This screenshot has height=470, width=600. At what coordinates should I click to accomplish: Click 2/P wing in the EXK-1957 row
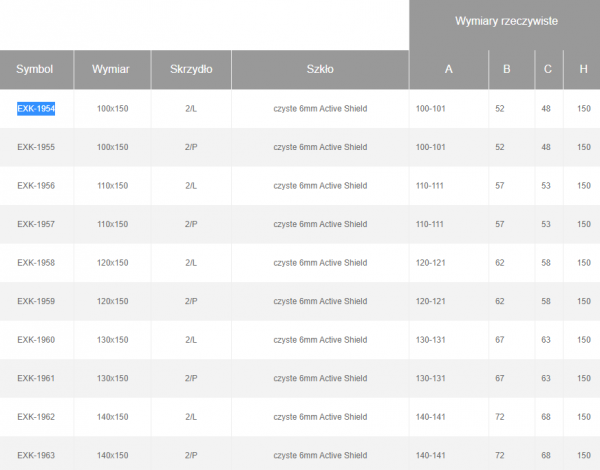pyautogui.click(x=191, y=224)
